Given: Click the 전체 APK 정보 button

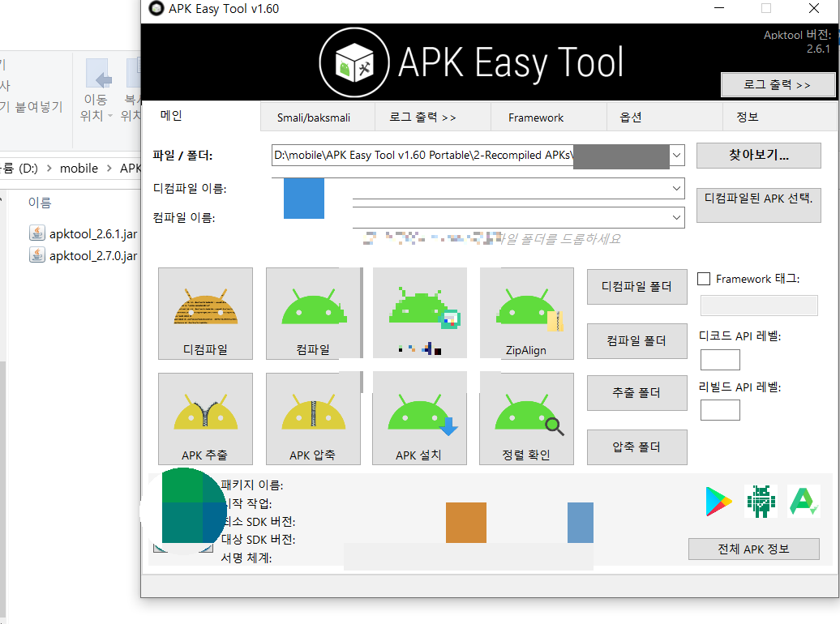Looking at the screenshot, I should (754, 549).
